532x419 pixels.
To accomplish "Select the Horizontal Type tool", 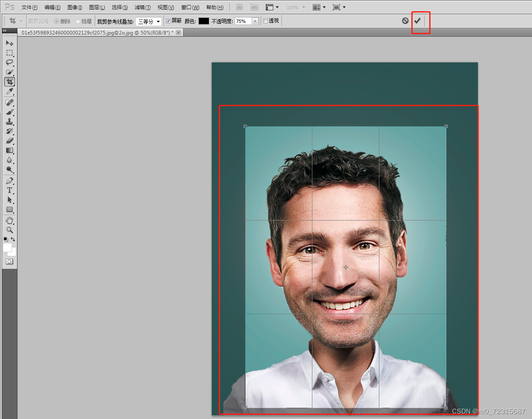I will click(x=10, y=190).
